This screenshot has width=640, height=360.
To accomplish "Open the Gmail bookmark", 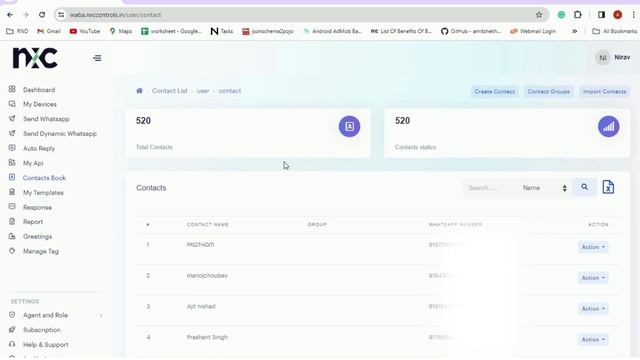I will [x=49, y=31].
